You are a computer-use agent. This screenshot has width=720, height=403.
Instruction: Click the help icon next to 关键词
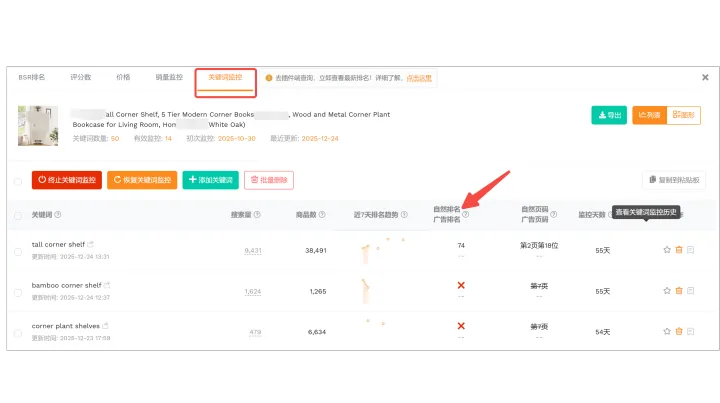58,214
